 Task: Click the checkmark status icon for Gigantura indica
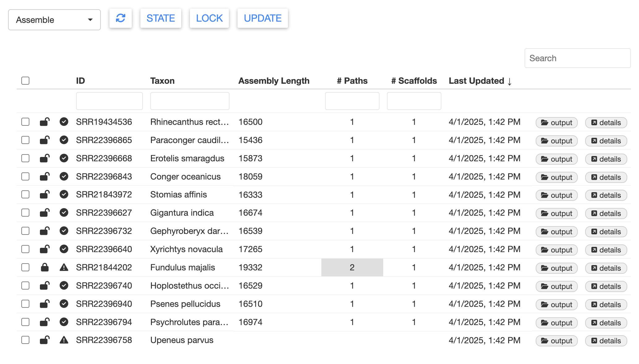pyautogui.click(x=64, y=213)
